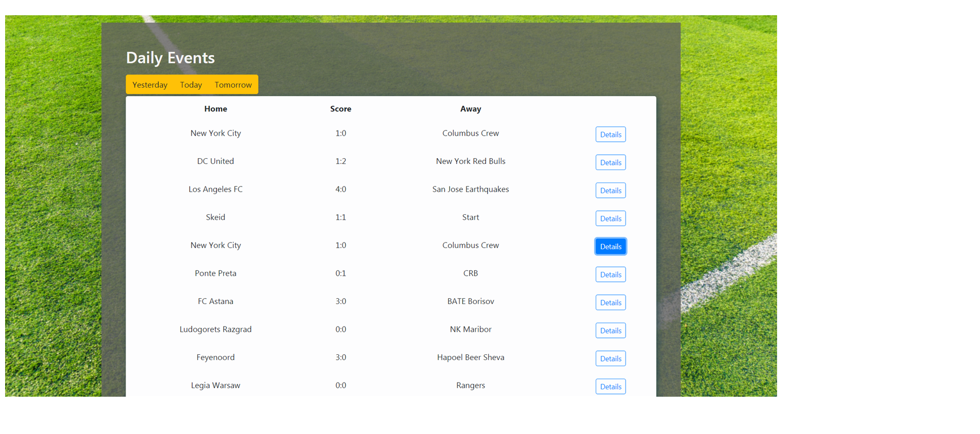Viewport: 980px width, 434px height.
Task: Switch to the Yesterday tab
Action: tap(150, 85)
